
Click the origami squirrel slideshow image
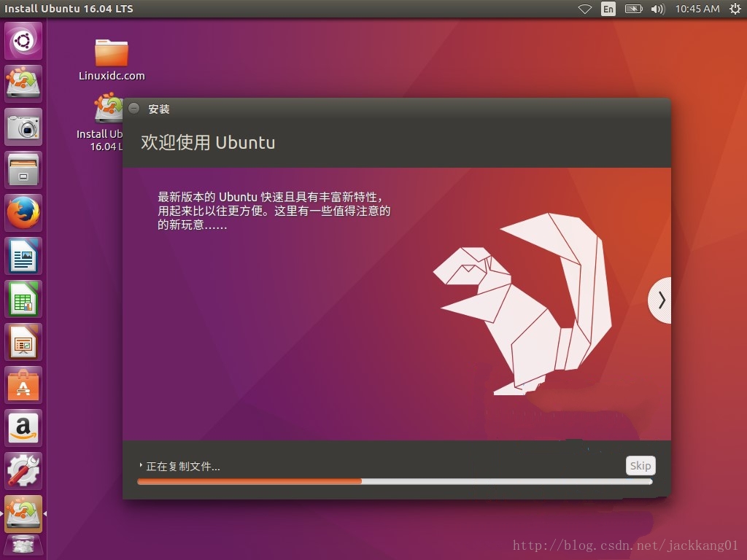point(522,304)
